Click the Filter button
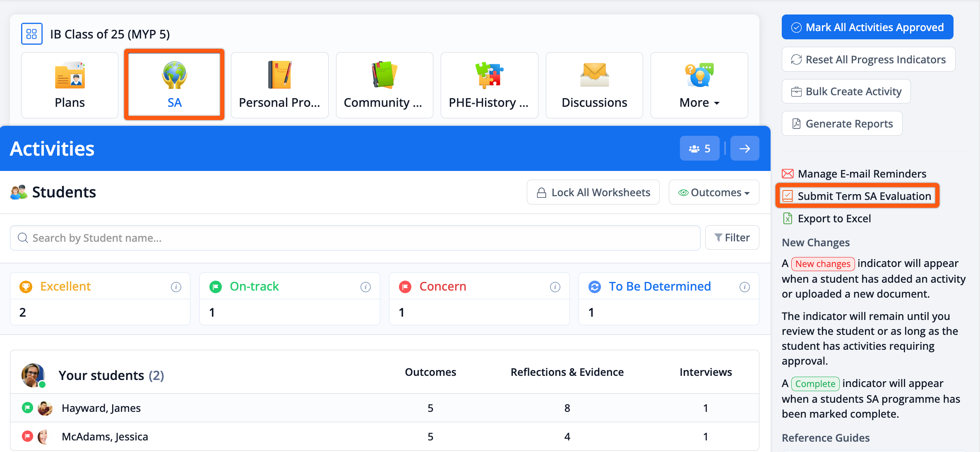The width and height of the screenshot is (980, 452). tap(732, 238)
